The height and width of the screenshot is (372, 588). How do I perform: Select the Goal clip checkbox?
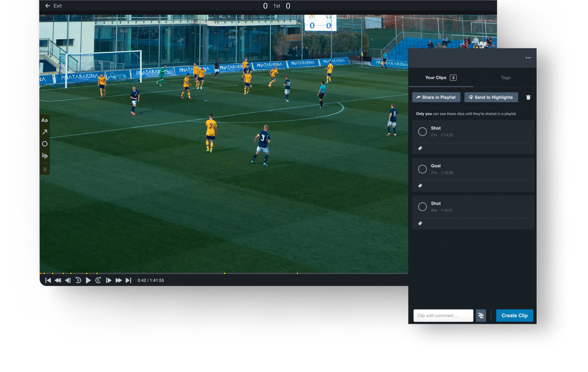pos(422,169)
